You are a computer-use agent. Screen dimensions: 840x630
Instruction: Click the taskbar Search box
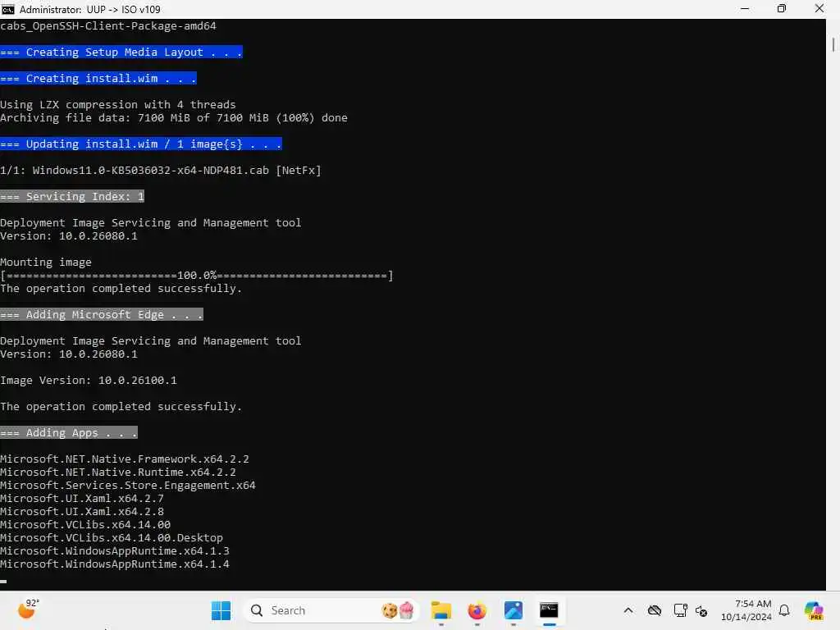[x=331, y=610]
